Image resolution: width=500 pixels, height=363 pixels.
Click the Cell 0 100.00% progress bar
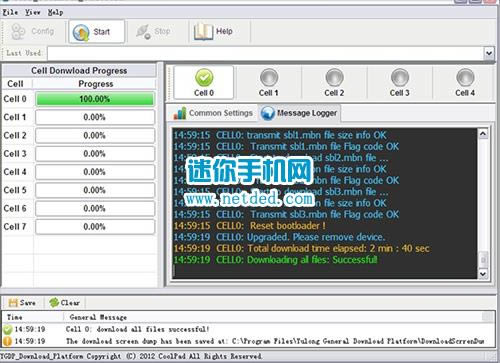95,99
